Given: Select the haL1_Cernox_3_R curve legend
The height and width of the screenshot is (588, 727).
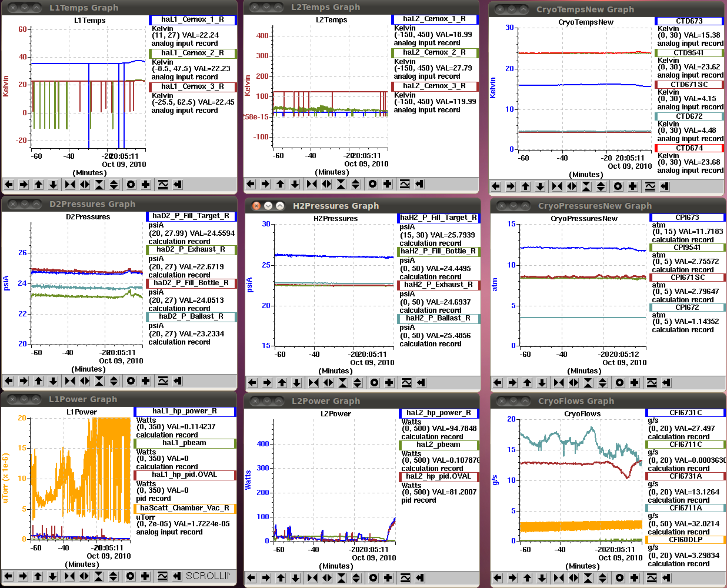Looking at the screenshot, I should click(x=193, y=87).
